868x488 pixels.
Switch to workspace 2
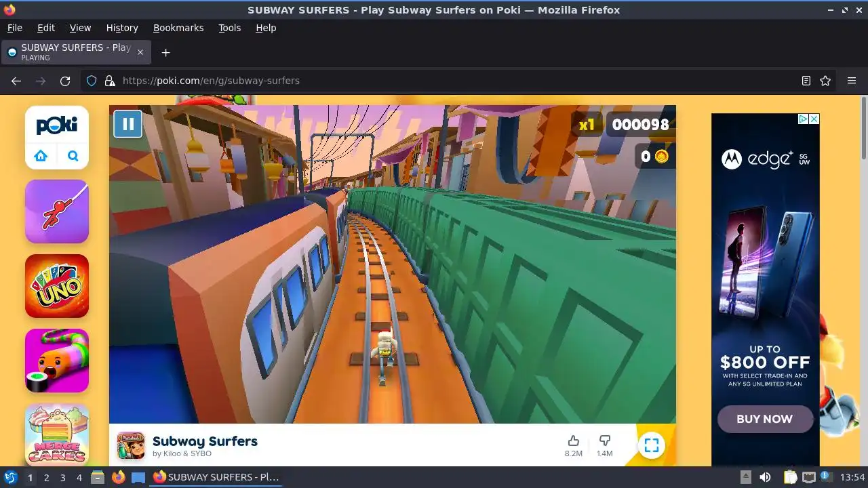click(46, 478)
